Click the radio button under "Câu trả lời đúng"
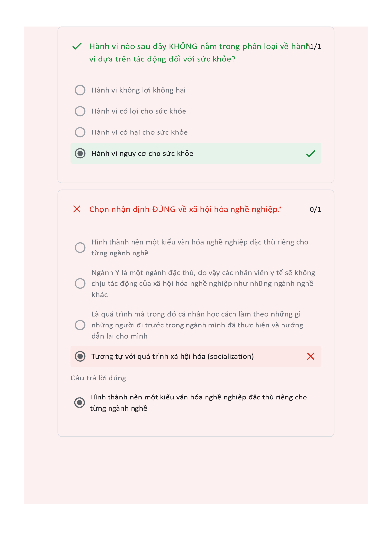392x554 pixels. (x=79, y=402)
